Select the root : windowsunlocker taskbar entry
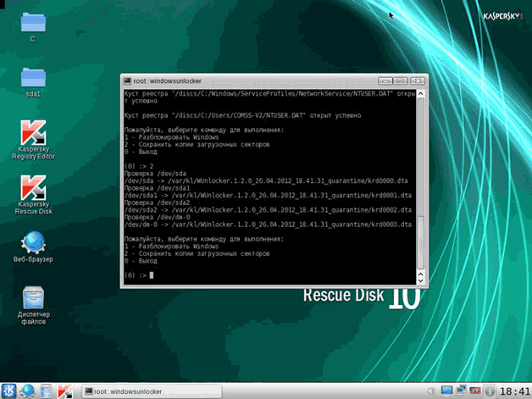The height and width of the screenshot is (399, 532). pos(152,391)
